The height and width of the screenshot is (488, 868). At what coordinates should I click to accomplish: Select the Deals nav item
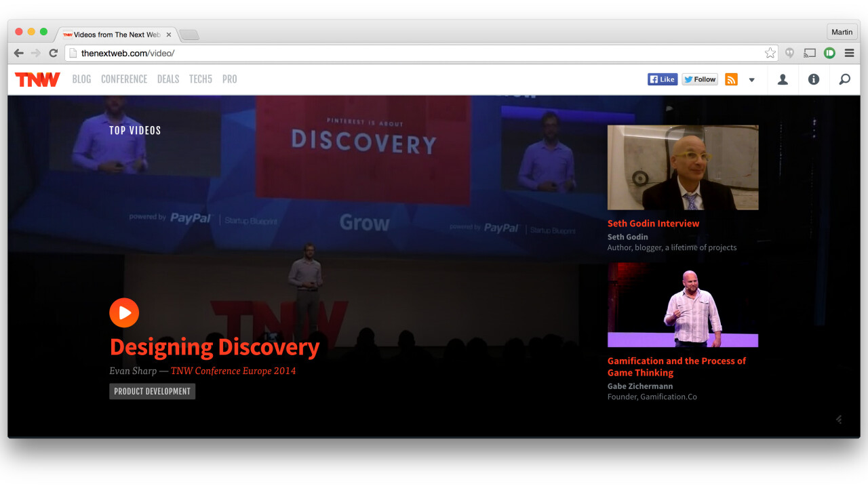pyautogui.click(x=168, y=79)
